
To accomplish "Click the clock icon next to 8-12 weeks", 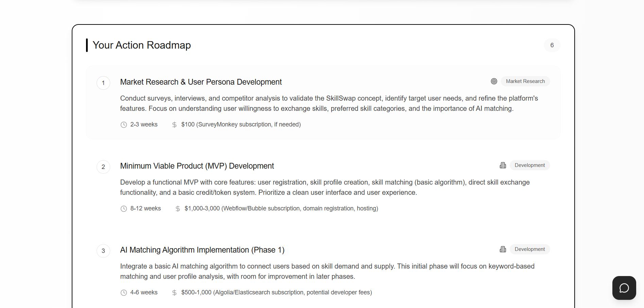I will tap(124, 209).
